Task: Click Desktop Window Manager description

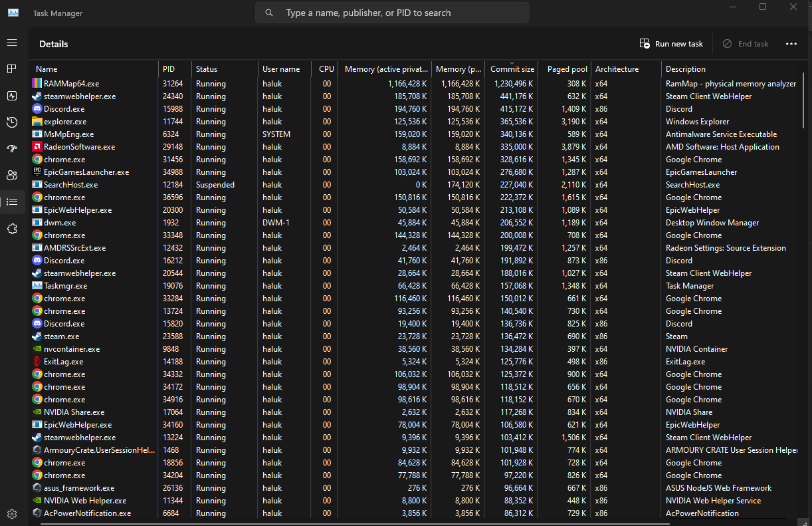Action: pyautogui.click(x=712, y=223)
